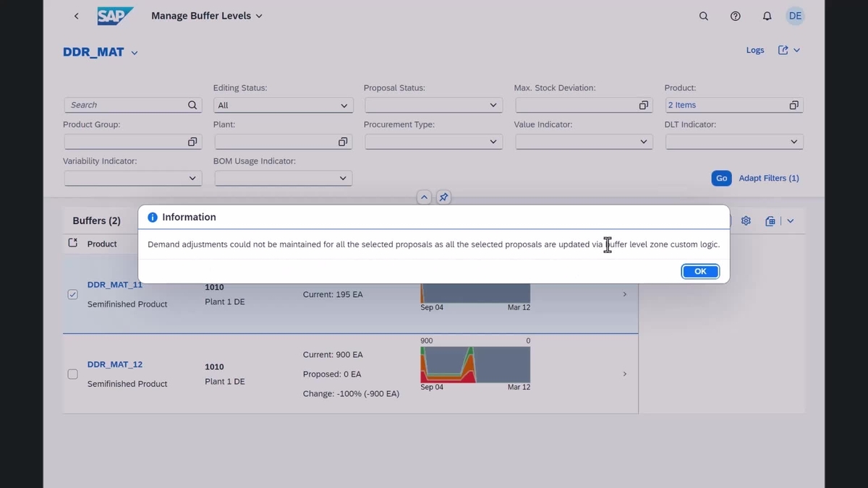Uncheck the DDR_MAT_11 row checkbox

[x=72, y=294]
